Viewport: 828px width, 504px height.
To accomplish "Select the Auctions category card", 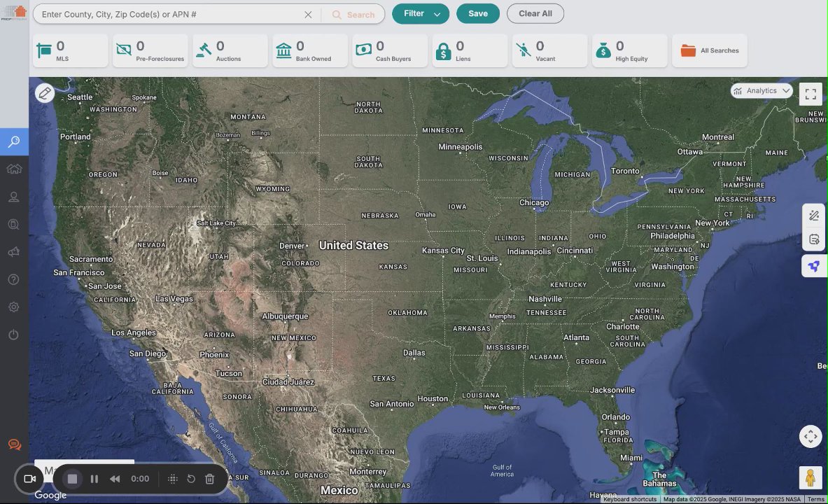I will 230,50.
